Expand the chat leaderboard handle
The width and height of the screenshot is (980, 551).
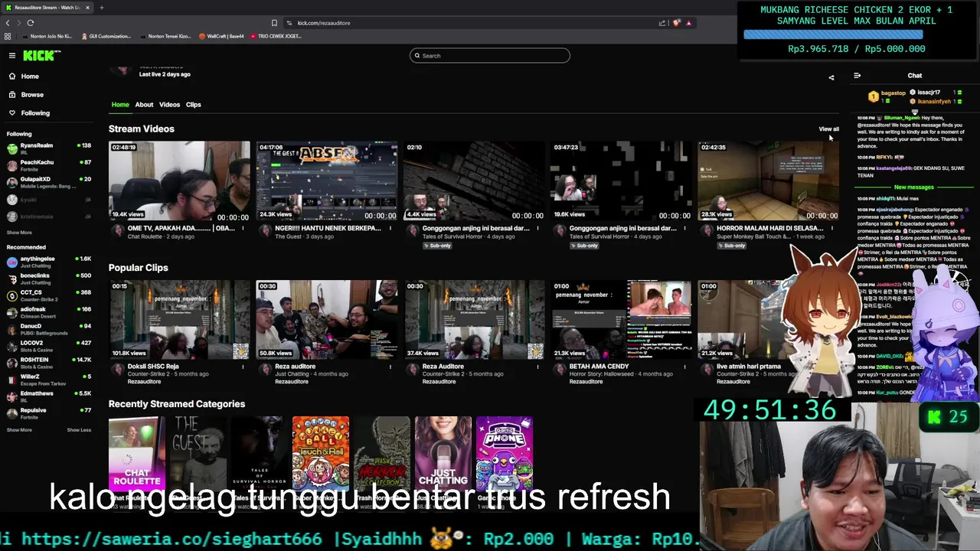[915, 112]
